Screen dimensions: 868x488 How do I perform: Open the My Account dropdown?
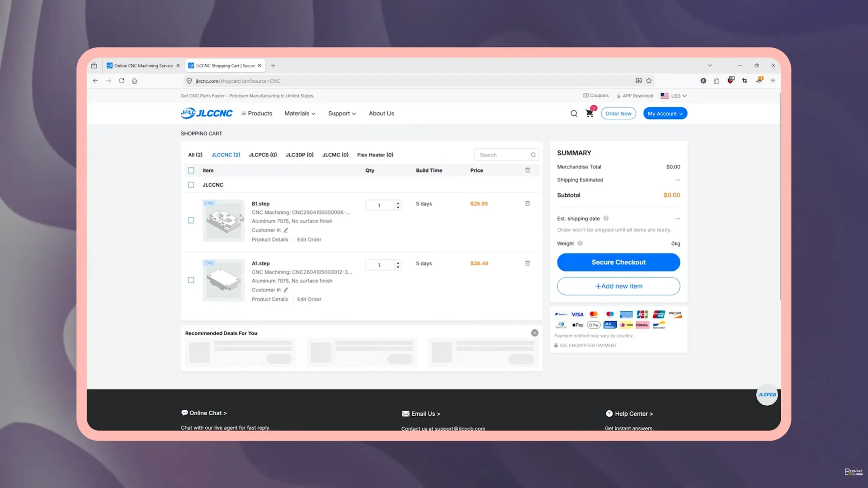tap(665, 114)
